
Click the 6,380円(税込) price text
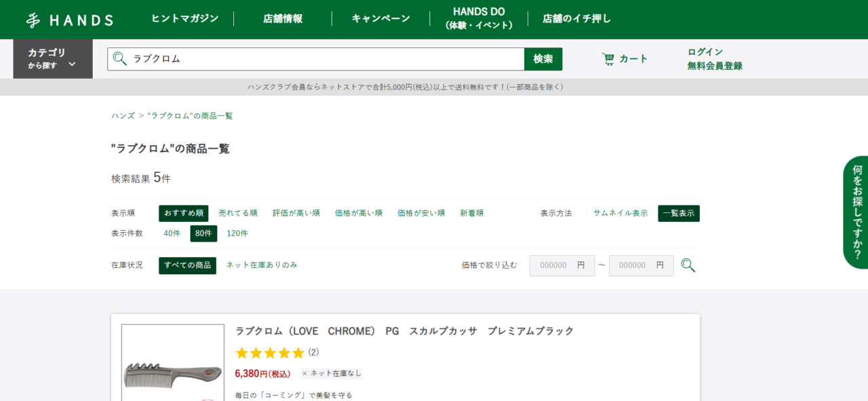(x=263, y=374)
